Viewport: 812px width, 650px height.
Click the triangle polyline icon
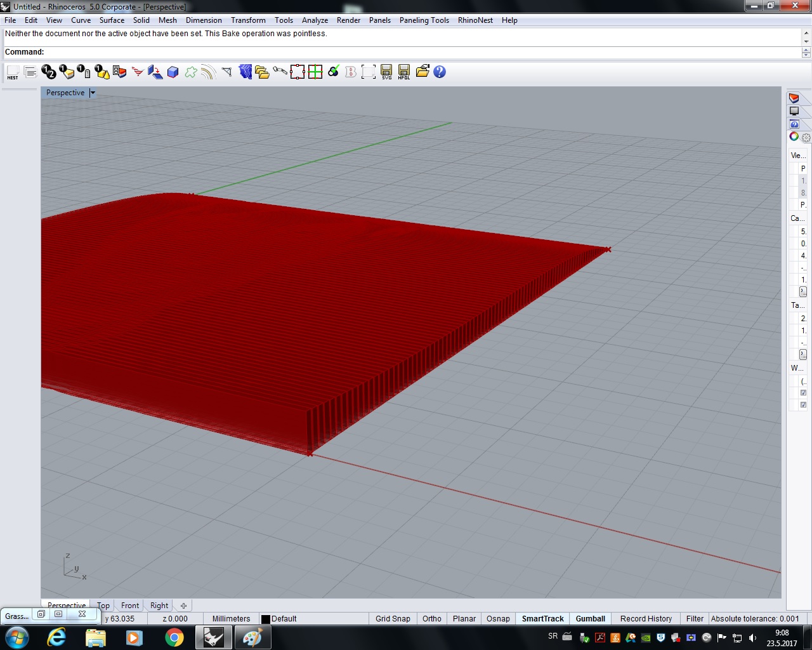[x=227, y=72]
